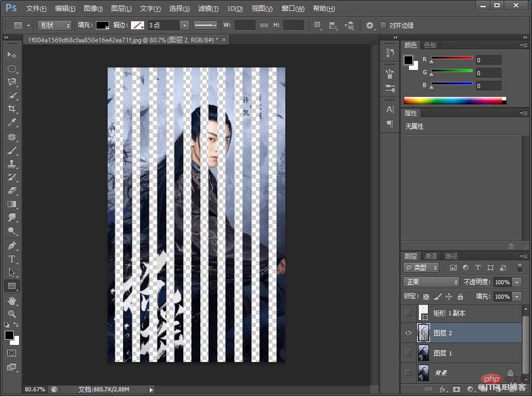The image size is (532, 396).
Task: Select the Eraser tool
Action: (x=12, y=191)
